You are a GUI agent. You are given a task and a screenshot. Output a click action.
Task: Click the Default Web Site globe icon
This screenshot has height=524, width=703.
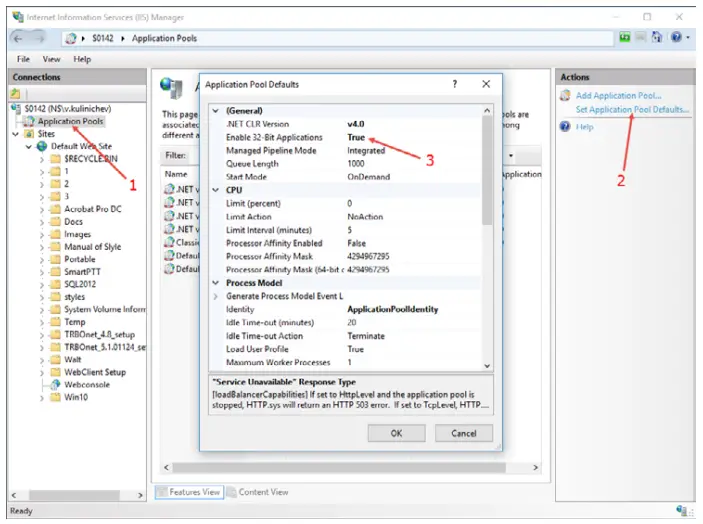[42, 146]
